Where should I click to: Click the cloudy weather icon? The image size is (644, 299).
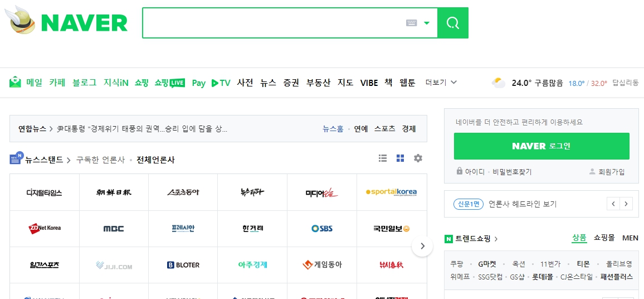pos(499,83)
